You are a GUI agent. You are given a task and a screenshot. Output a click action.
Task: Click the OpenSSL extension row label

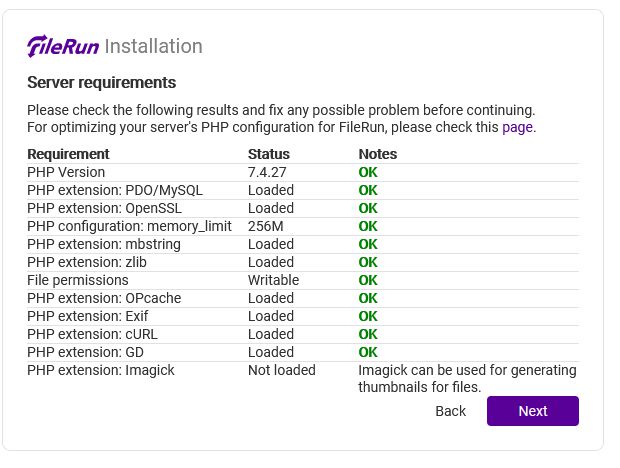pyautogui.click(x=110, y=208)
